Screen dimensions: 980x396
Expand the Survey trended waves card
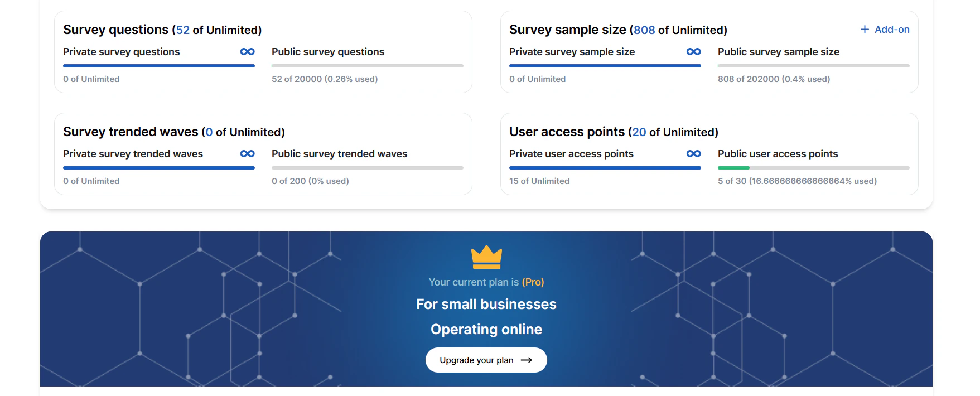coord(173,132)
